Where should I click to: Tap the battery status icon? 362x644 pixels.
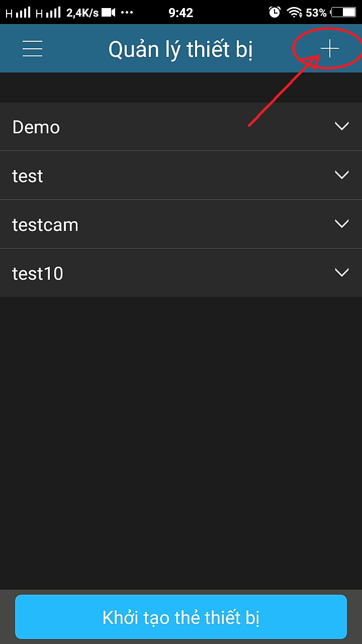[x=343, y=13]
